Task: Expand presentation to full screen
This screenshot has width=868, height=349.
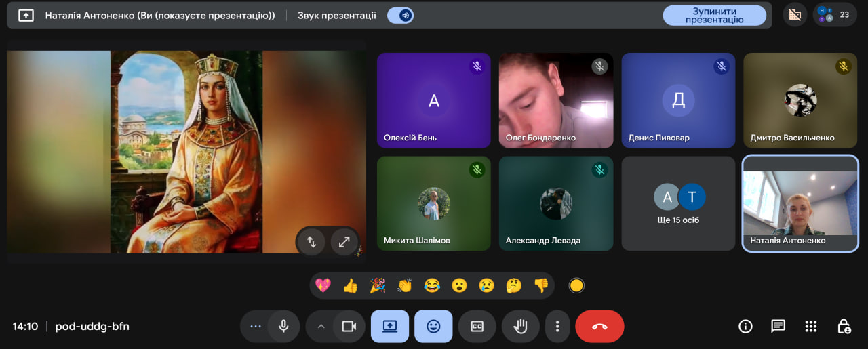Action: tap(344, 241)
